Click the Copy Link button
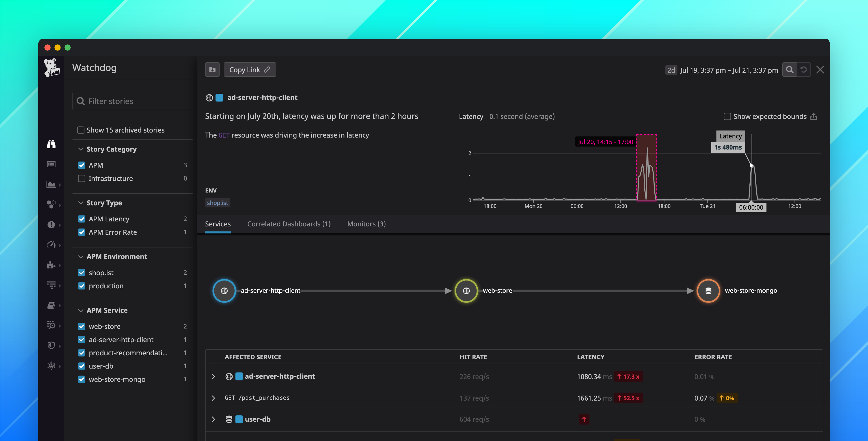 click(250, 69)
